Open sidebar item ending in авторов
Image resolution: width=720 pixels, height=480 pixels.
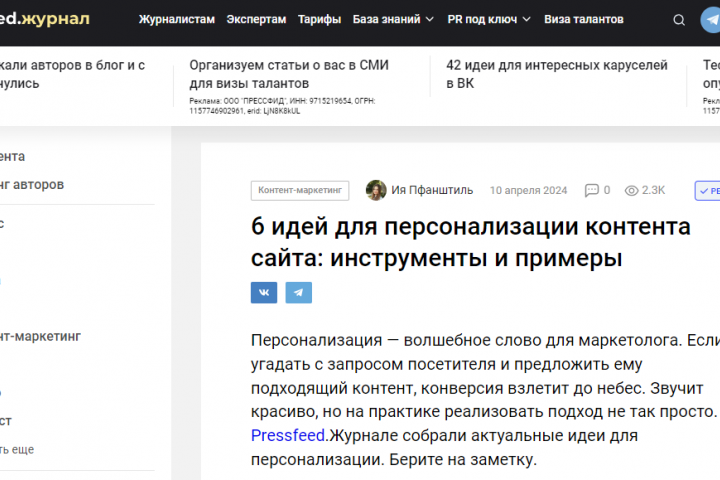[32, 185]
